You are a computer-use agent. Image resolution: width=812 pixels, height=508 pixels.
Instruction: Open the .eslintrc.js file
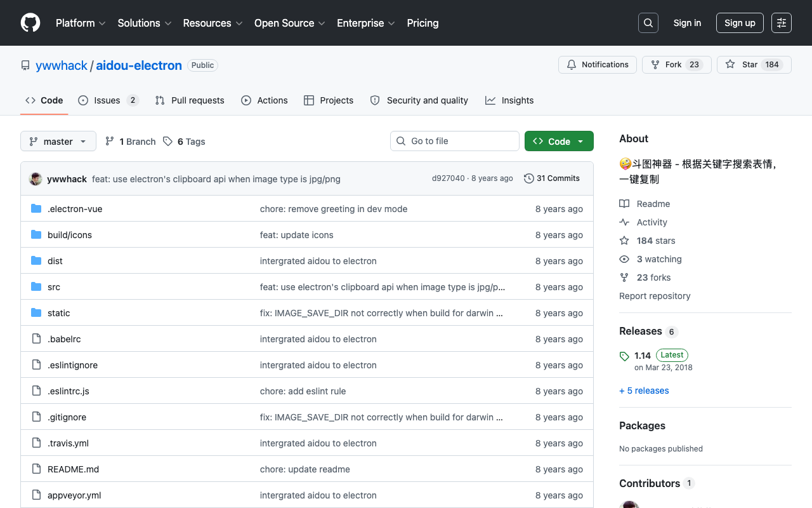click(x=69, y=391)
